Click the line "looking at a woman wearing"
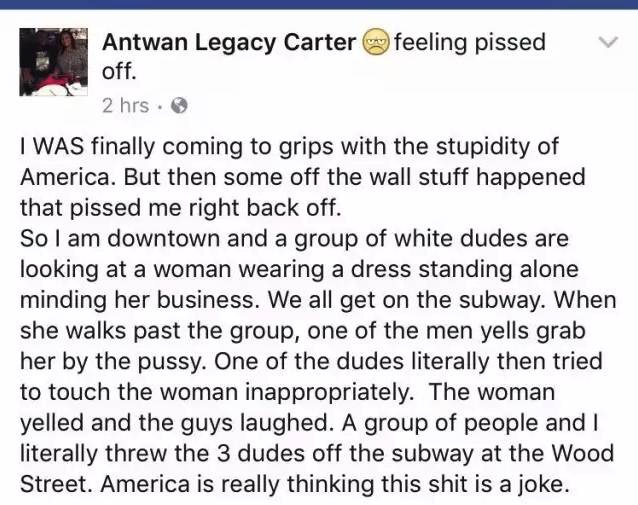Image resolution: width=638 pixels, height=505 pixels. click(299, 269)
